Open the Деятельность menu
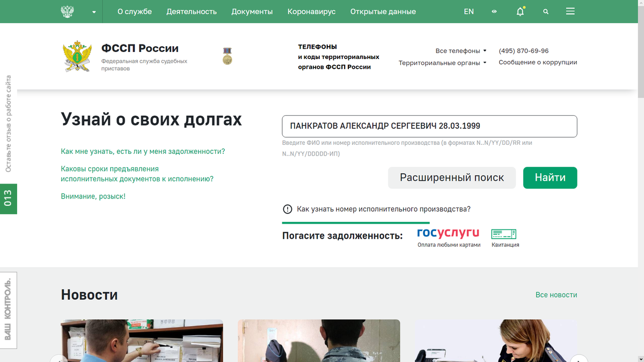Screen dimensions: 644x362 (x=192, y=11)
